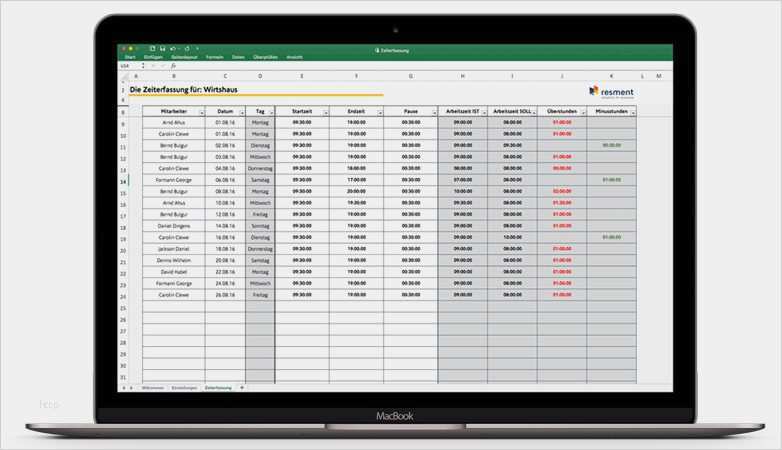782x450 pixels.
Task: Switch to the Willkommen sheet tab
Action: (153, 388)
